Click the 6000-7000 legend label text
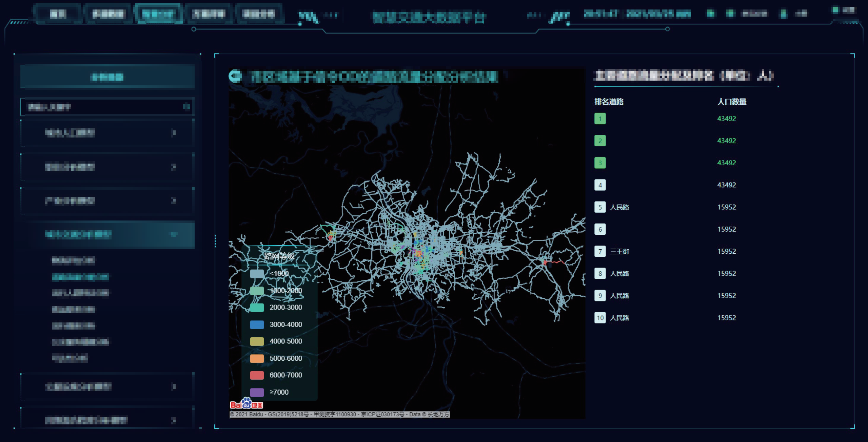 pos(286,375)
